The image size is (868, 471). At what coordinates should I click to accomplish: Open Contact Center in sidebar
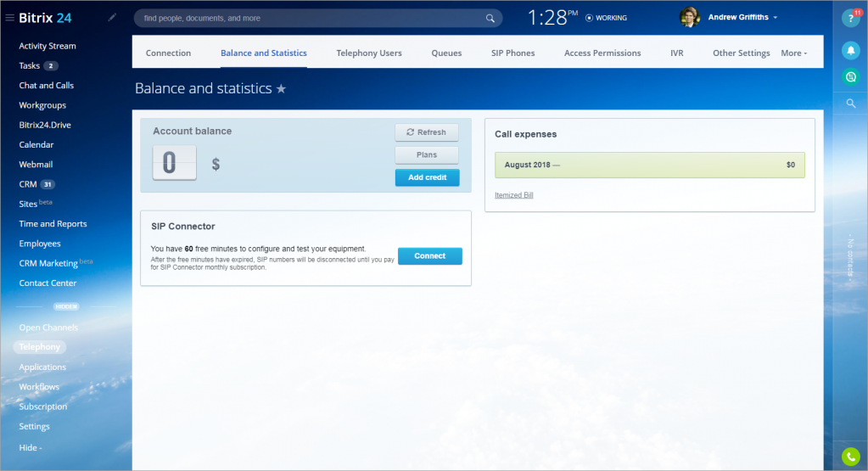click(x=48, y=283)
